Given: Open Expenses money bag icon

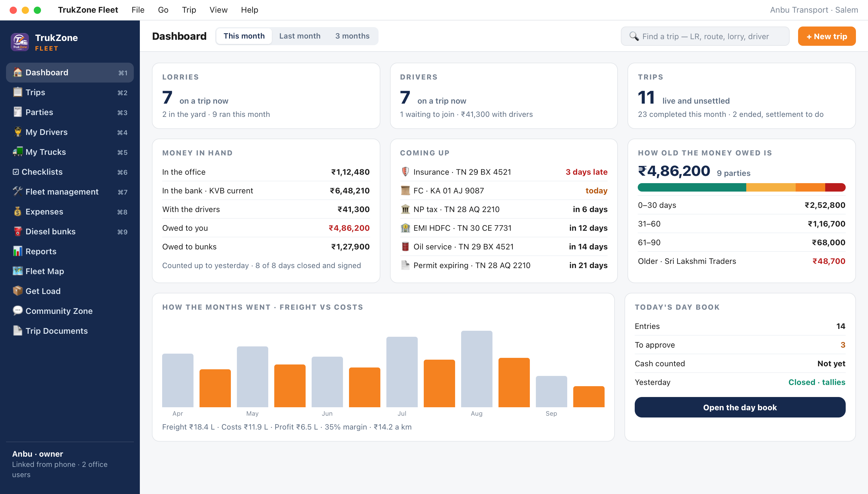Looking at the screenshot, I should pos(17,211).
